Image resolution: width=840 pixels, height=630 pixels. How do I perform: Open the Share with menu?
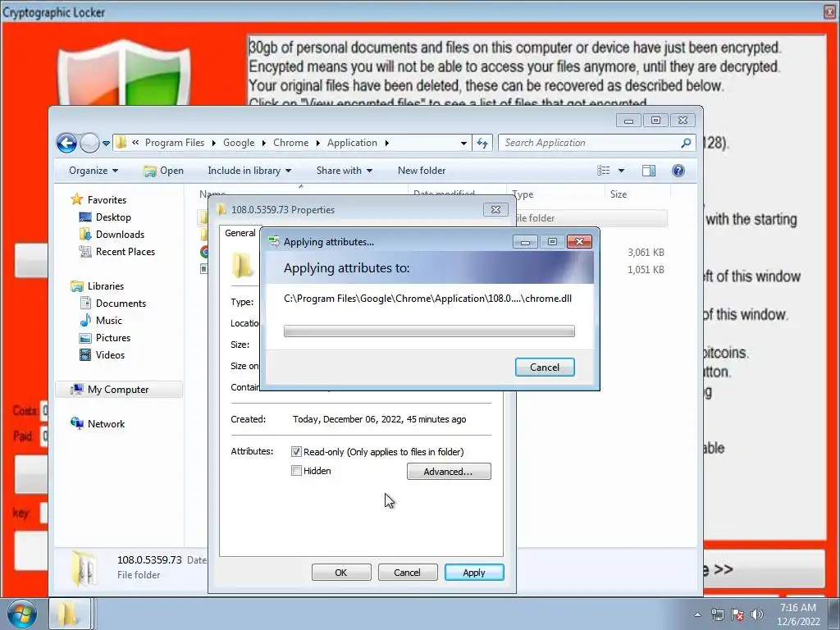[344, 171]
